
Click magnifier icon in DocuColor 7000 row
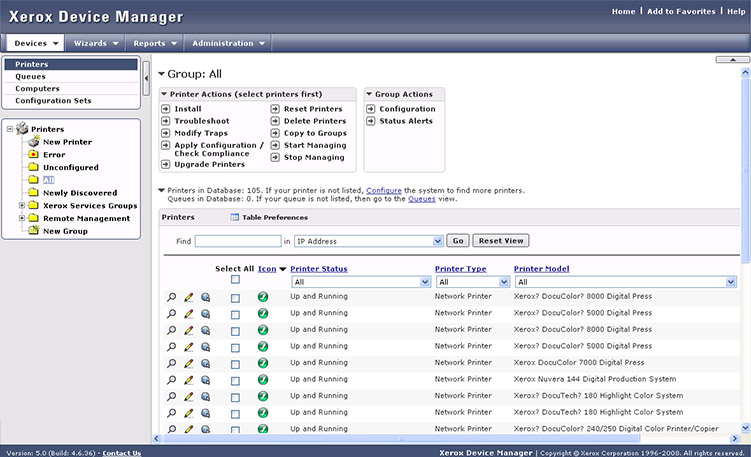[x=171, y=363]
